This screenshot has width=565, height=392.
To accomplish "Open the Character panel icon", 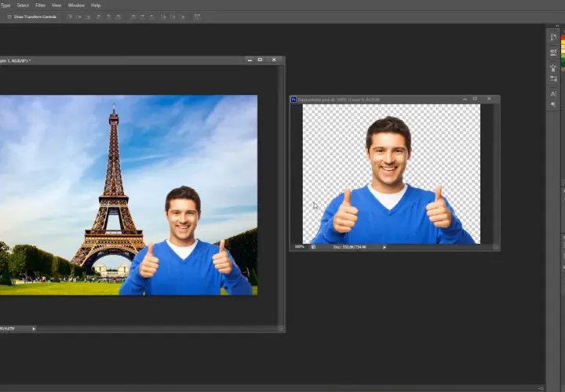I will point(553,94).
